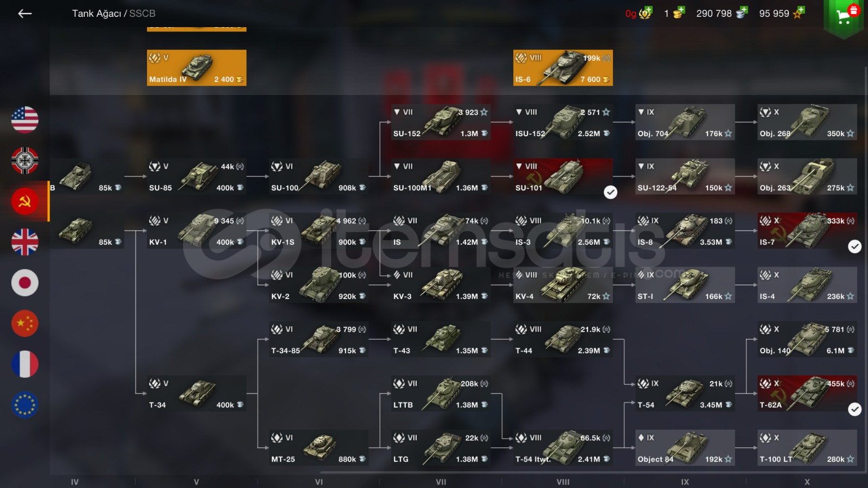Select the China nation flag
868x488 pixels.
pos(25,324)
